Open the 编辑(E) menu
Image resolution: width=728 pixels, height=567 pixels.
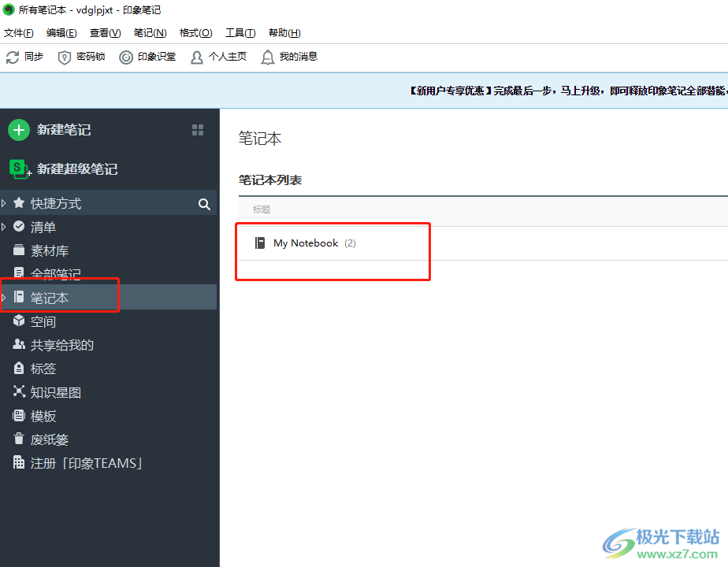[x=61, y=33]
